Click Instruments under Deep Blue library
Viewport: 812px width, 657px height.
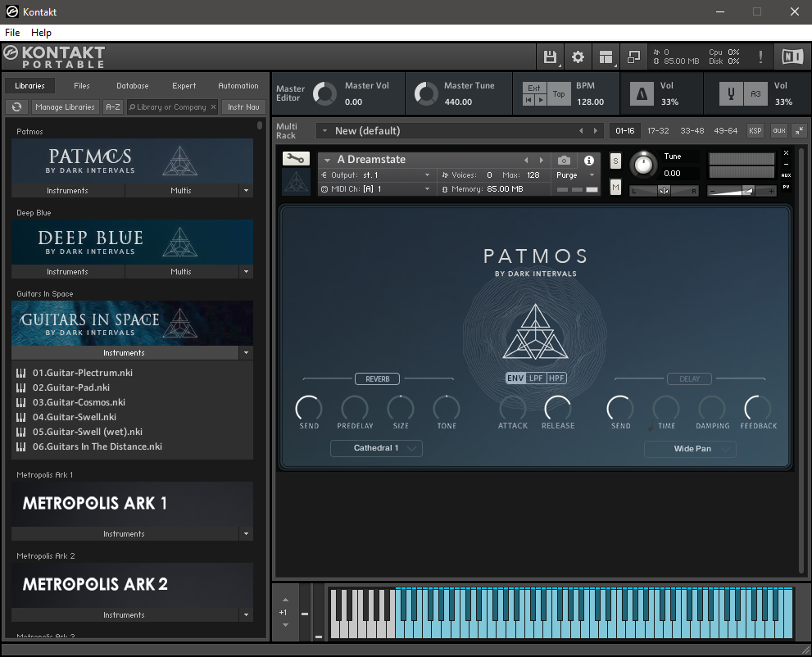coord(67,272)
